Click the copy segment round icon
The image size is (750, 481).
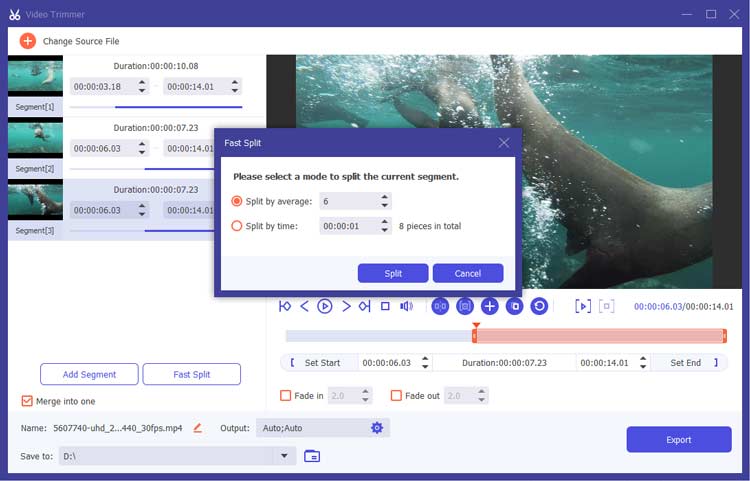point(515,306)
